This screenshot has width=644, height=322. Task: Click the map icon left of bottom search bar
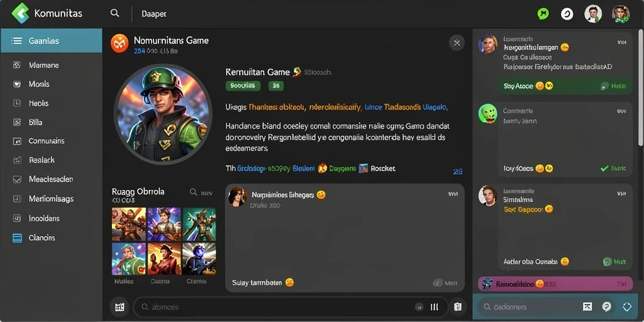tap(119, 307)
